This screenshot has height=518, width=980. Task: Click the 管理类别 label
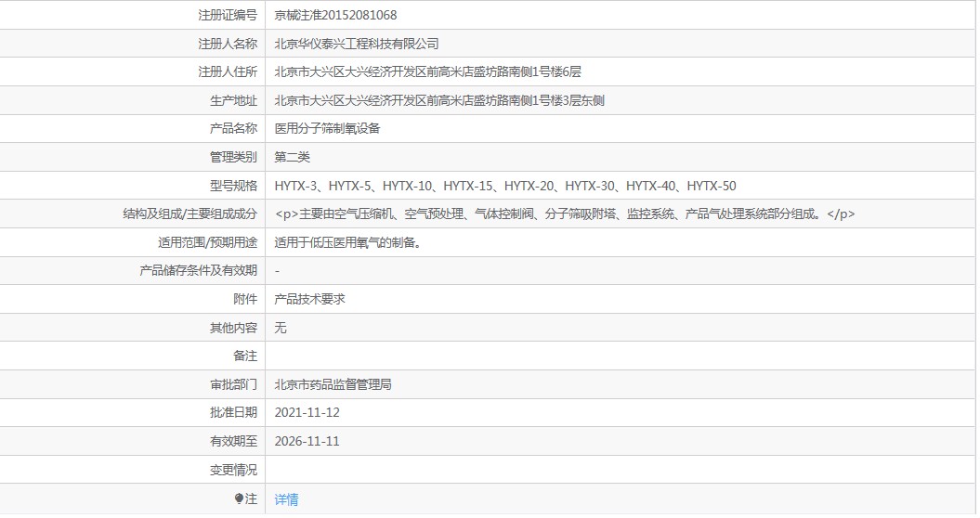(x=234, y=157)
